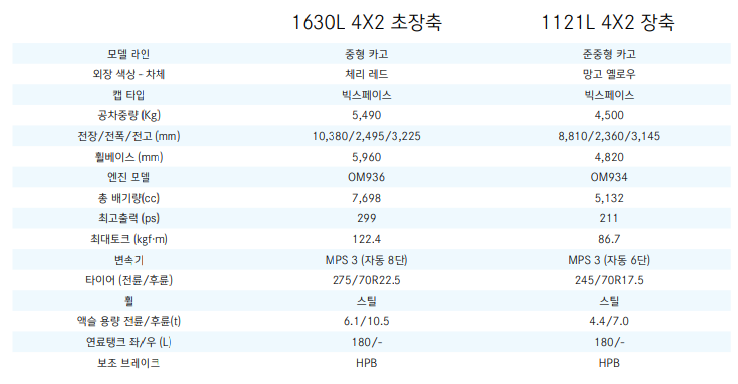Select the '휠' row label
738x384 pixels.
128,300
